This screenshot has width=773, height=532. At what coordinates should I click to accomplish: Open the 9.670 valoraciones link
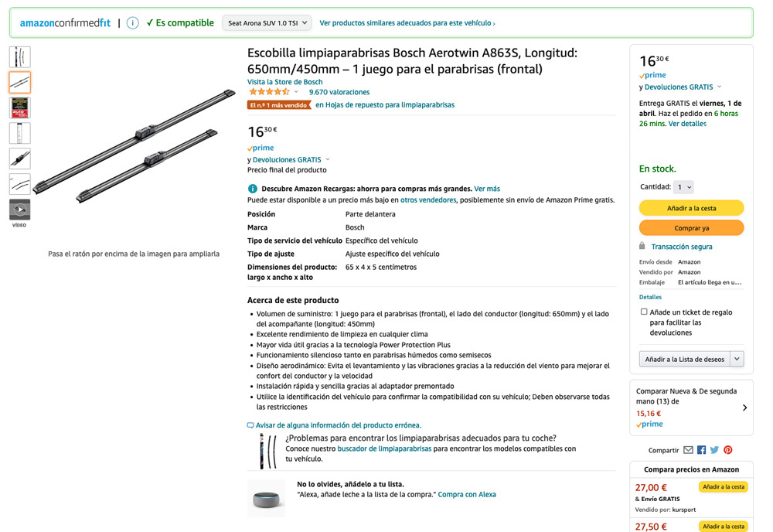pyautogui.click(x=339, y=92)
